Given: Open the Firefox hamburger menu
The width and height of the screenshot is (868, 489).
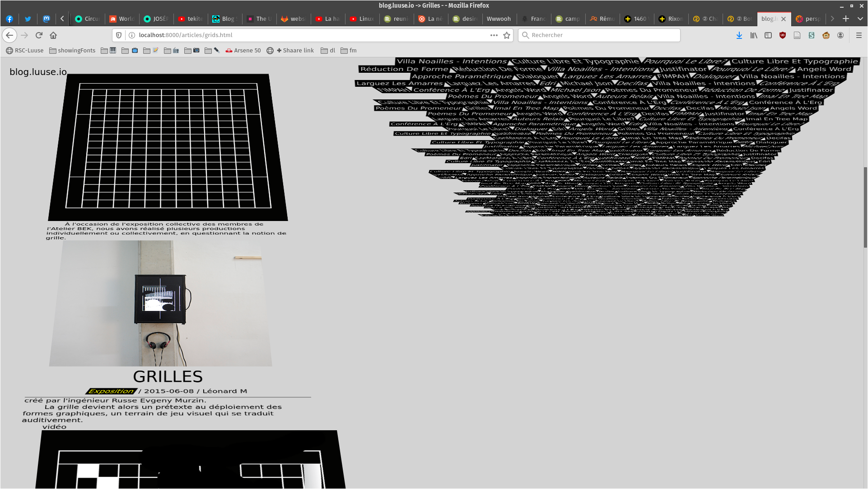Looking at the screenshot, I should tap(859, 35).
